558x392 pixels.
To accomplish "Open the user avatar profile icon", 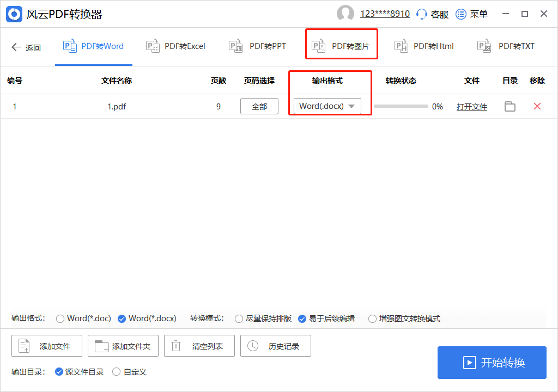I will click(345, 14).
